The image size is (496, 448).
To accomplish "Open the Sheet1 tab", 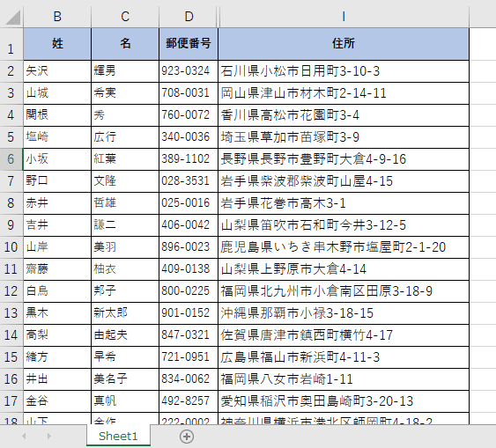I will (x=118, y=436).
